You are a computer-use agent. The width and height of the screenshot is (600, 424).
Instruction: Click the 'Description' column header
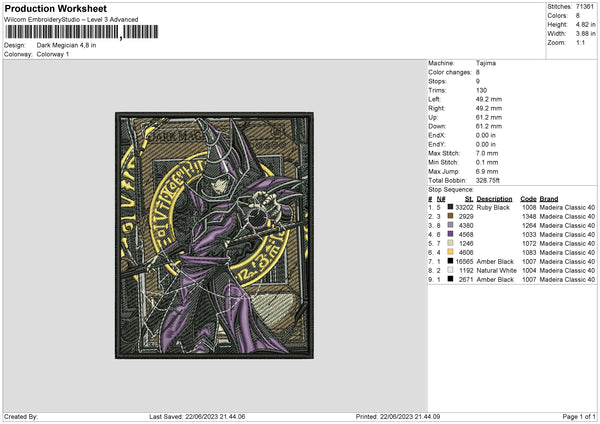click(x=494, y=199)
